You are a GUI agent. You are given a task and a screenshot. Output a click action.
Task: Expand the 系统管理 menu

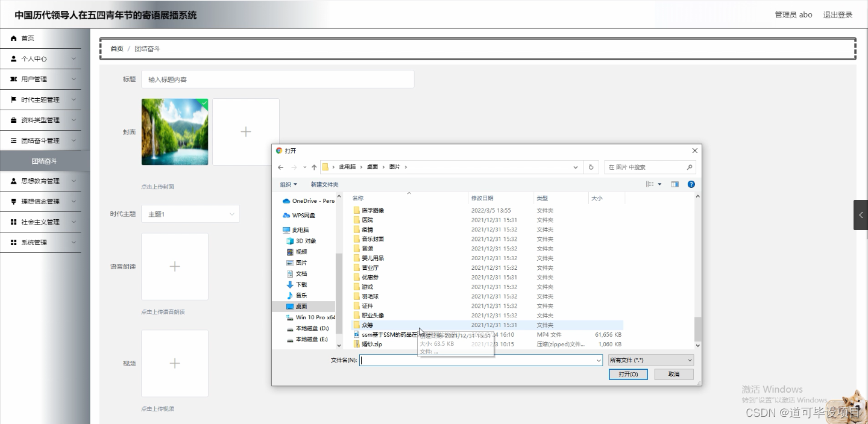point(40,243)
